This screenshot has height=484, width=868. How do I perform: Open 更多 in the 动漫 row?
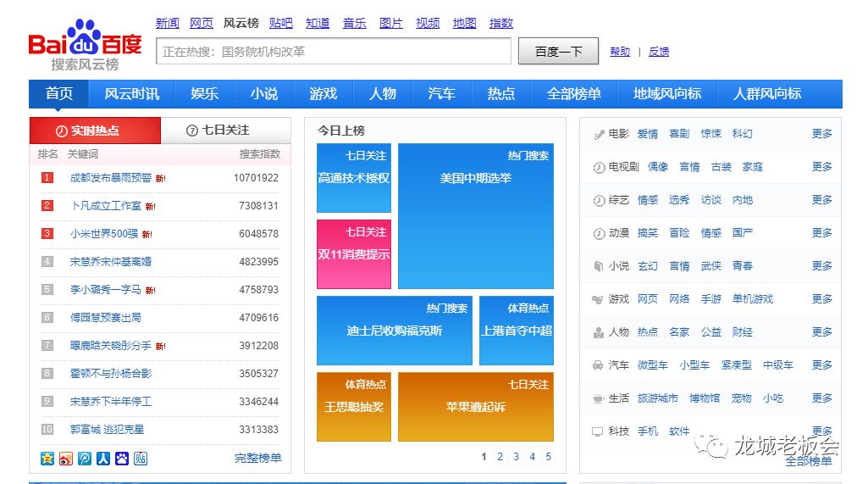pos(822,233)
